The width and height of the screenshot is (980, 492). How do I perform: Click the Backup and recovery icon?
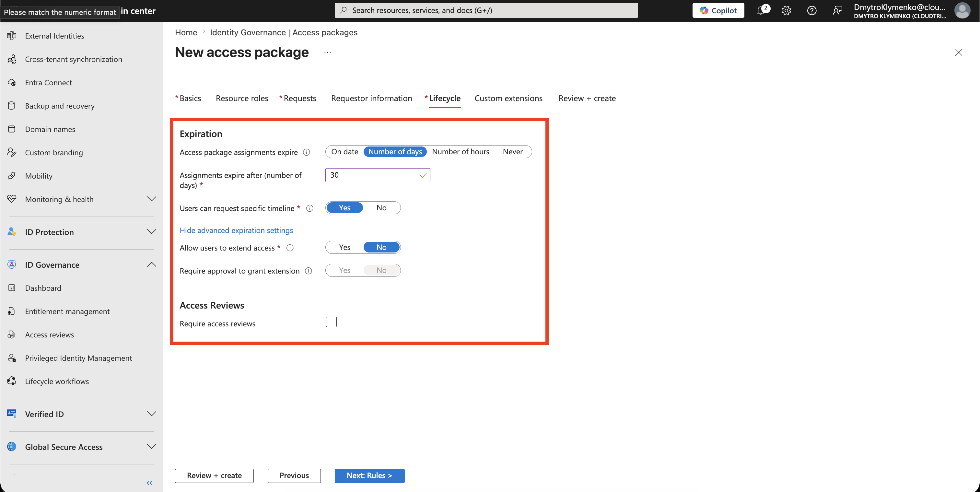(12, 106)
